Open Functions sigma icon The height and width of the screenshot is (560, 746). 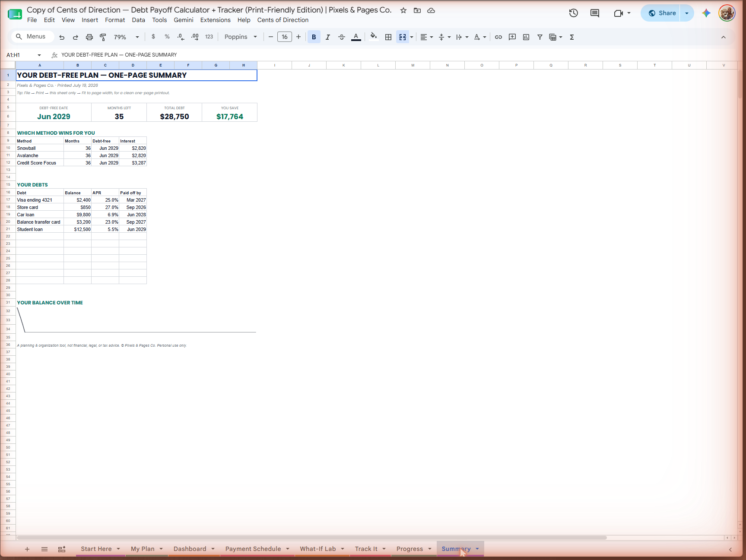[x=572, y=37]
